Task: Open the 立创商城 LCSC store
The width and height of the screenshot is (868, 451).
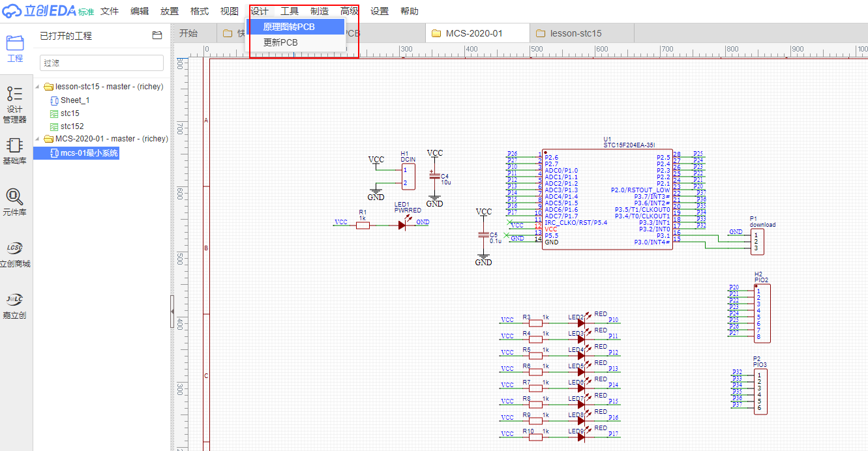Action: pyautogui.click(x=14, y=254)
